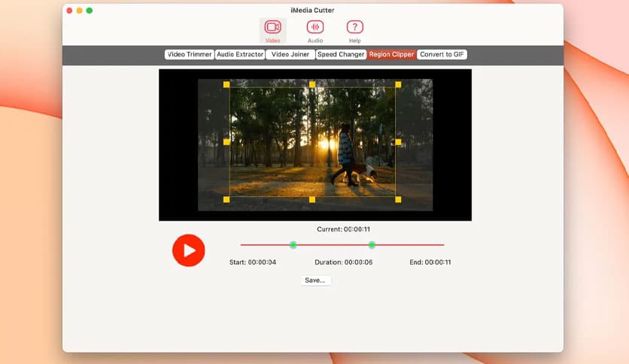Click the bottom-right crop handle

point(398,199)
